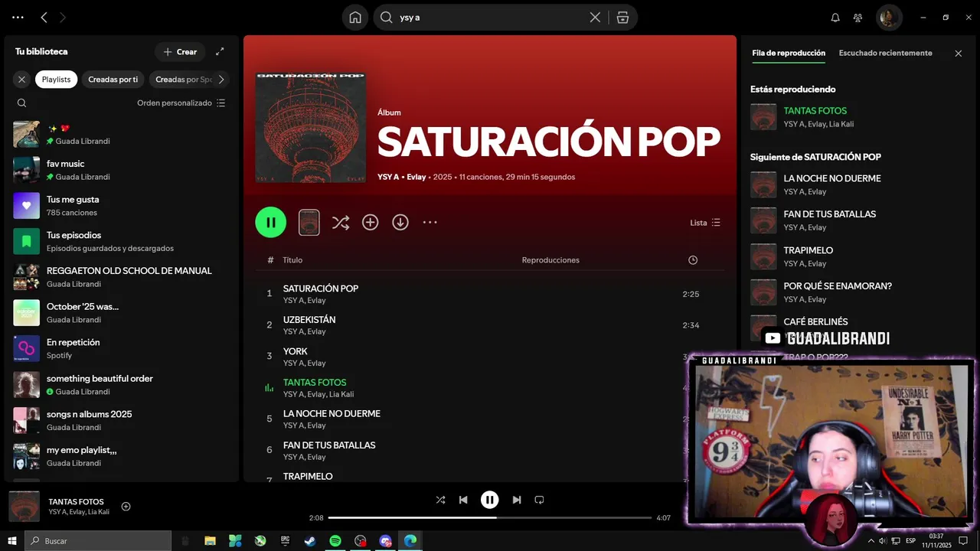Play FAN DE TUS BATALLAS from queue
Screen dimensions: 980x551
pyautogui.click(x=857, y=220)
